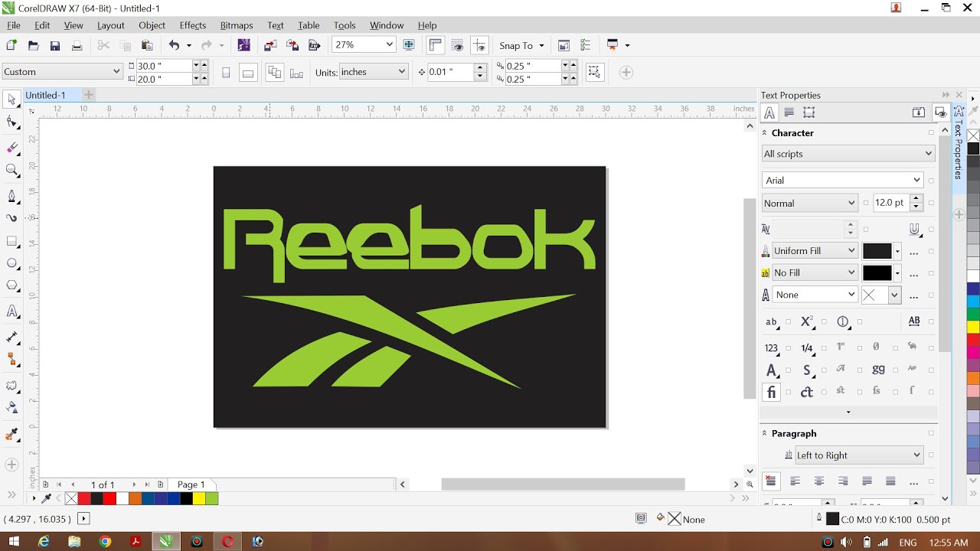Click the Undo arrow icon
The image size is (980, 551).
click(x=174, y=46)
